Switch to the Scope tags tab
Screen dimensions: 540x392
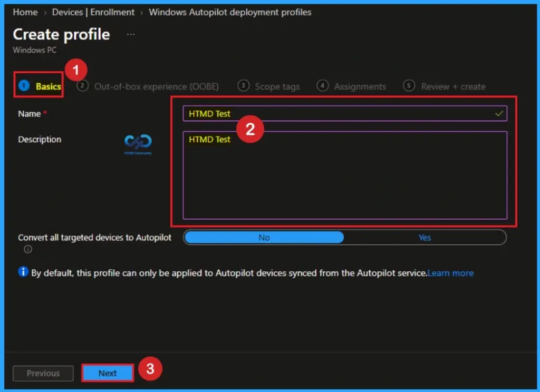pyautogui.click(x=268, y=86)
